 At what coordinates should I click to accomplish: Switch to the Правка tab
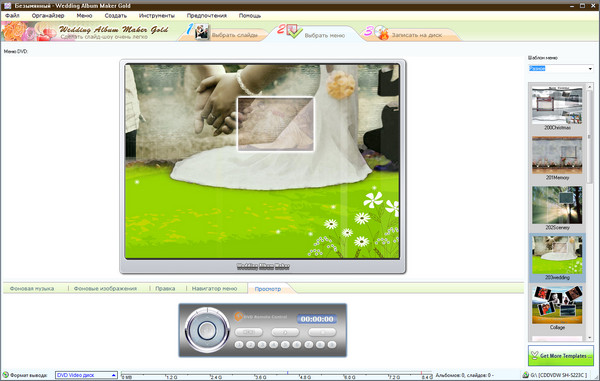pos(165,288)
